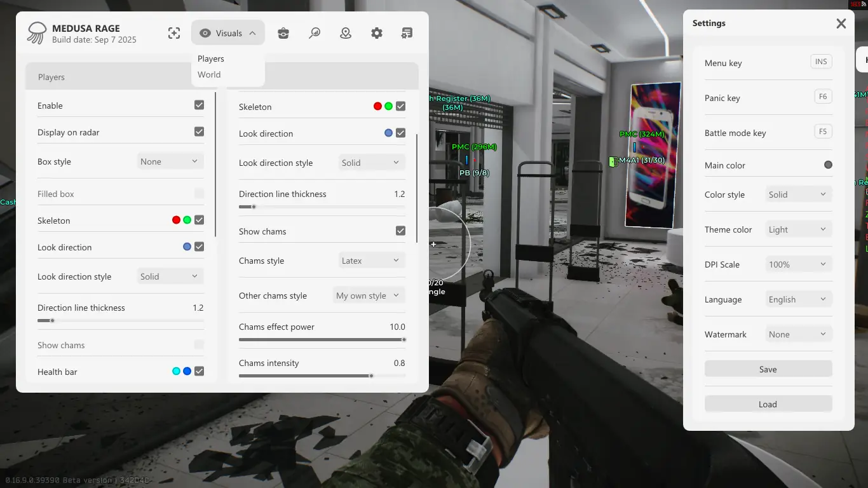Open the briefcase loot icon tab
Image resolution: width=868 pixels, height=488 pixels.
[283, 34]
